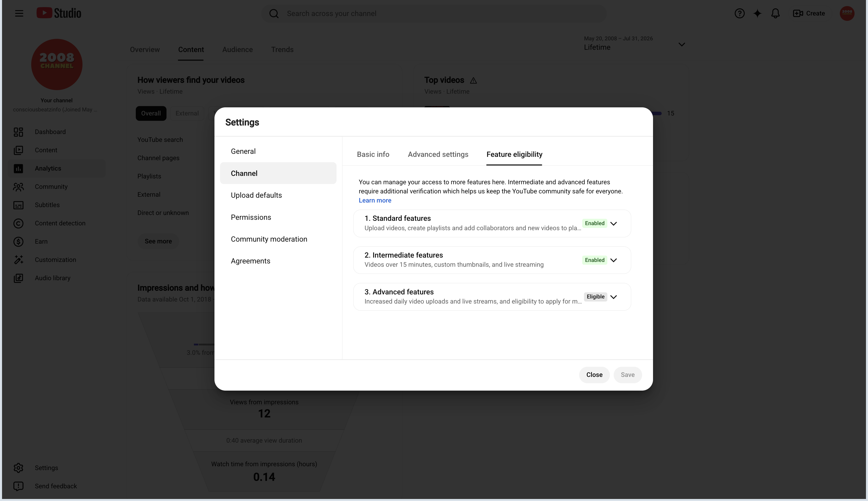Select Channel in settings sidebar
Image resolution: width=868 pixels, height=501 pixels.
click(x=278, y=173)
